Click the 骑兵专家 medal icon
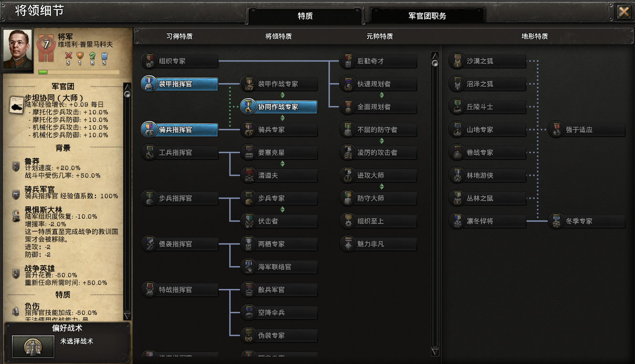Image resolution: width=635 pixels, height=364 pixels. pyautogui.click(x=249, y=130)
